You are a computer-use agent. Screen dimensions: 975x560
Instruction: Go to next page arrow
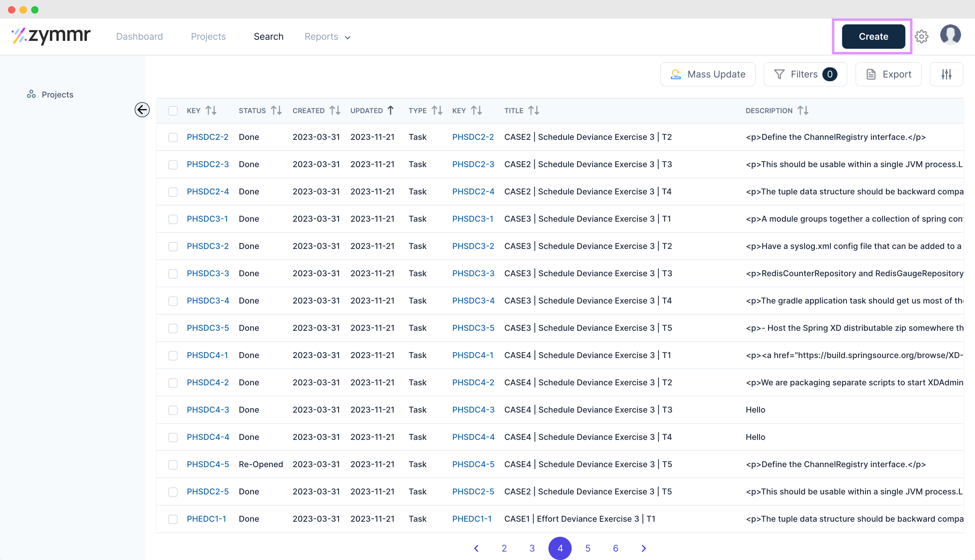643,548
